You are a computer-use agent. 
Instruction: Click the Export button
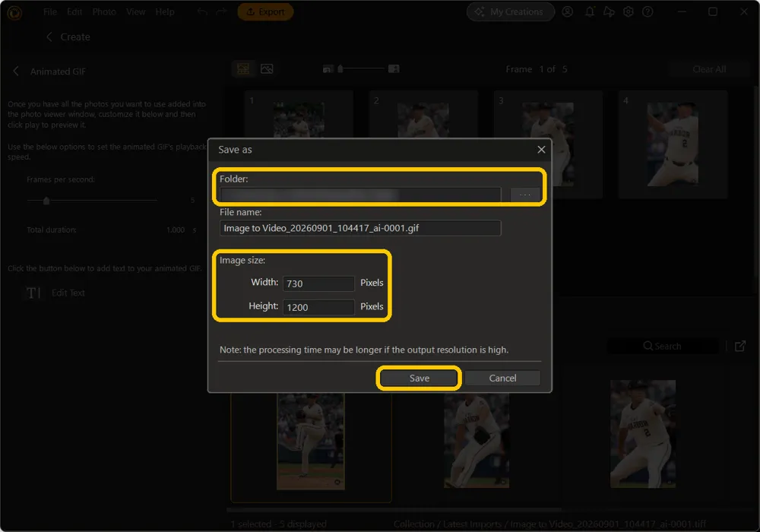(x=265, y=11)
